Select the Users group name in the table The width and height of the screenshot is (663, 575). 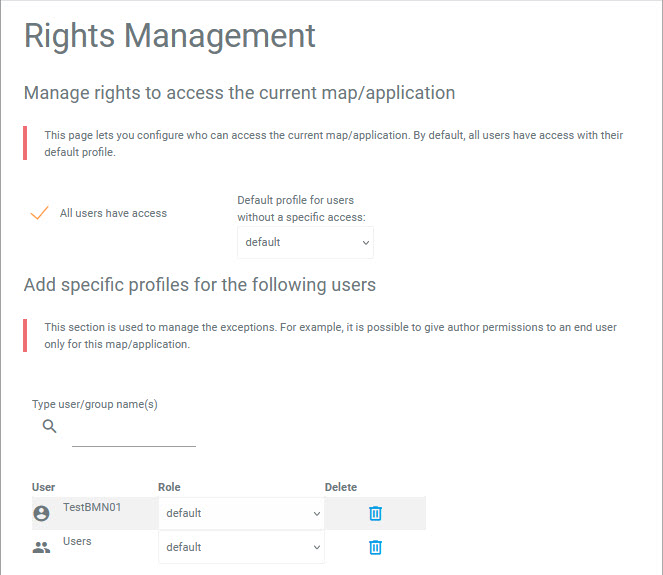click(x=77, y=541)
